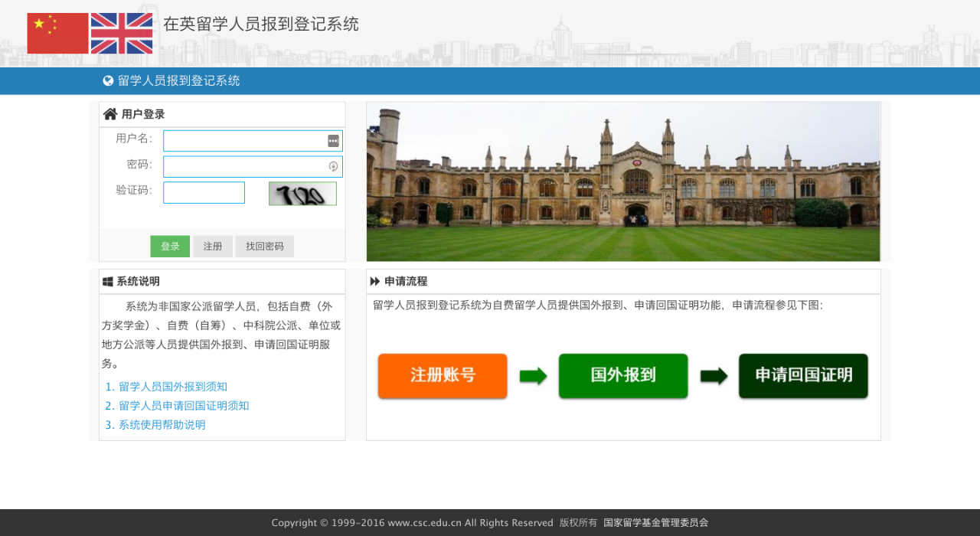Click the 找回密码 recover password button
Viewport: 980px width, 536px height.
pos(265,247)
